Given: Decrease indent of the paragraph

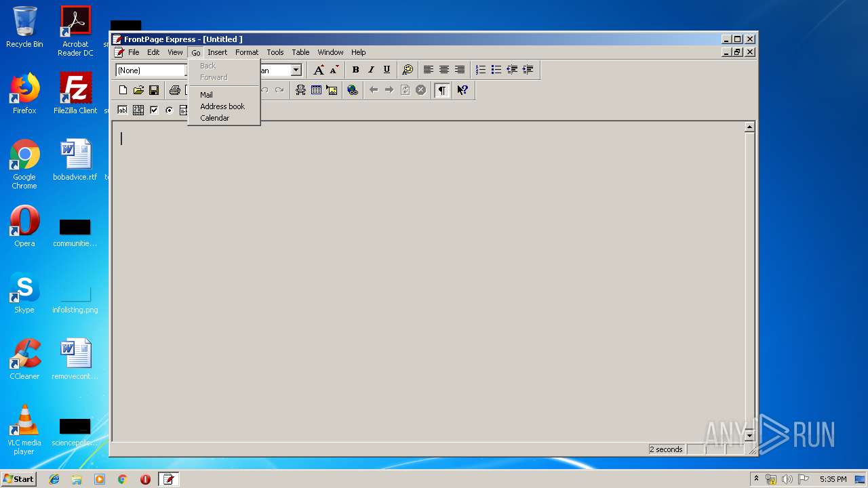Looking at the screenshot, I should (x=512, y=70).
